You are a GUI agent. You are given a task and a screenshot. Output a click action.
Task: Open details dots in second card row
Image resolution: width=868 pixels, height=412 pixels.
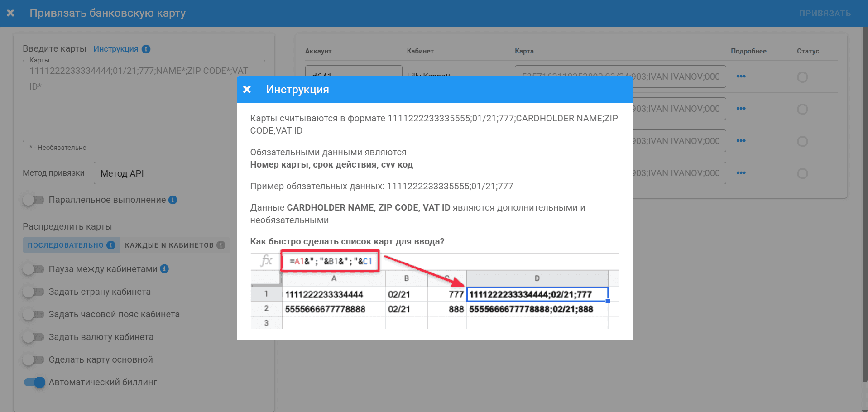[x=741, y=109]
